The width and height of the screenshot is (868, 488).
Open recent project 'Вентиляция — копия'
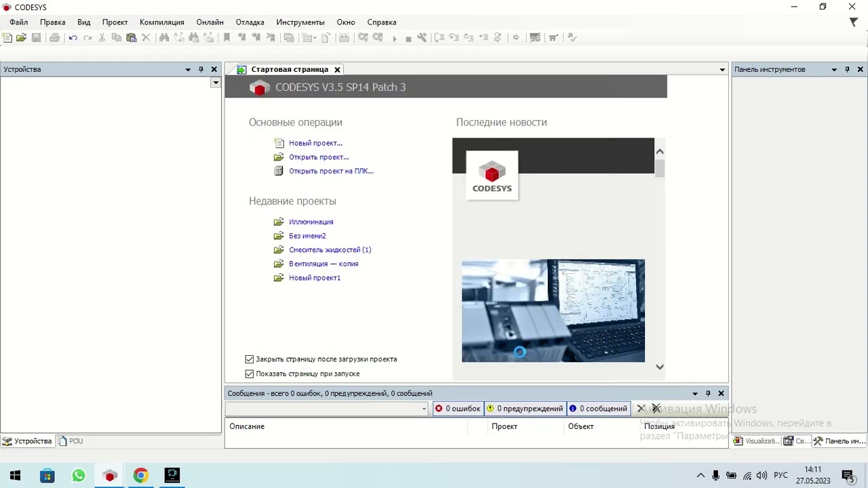point(323,264)
